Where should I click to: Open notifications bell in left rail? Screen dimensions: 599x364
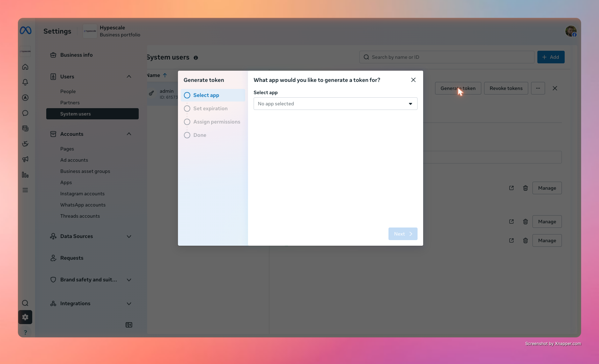(25, 82)
